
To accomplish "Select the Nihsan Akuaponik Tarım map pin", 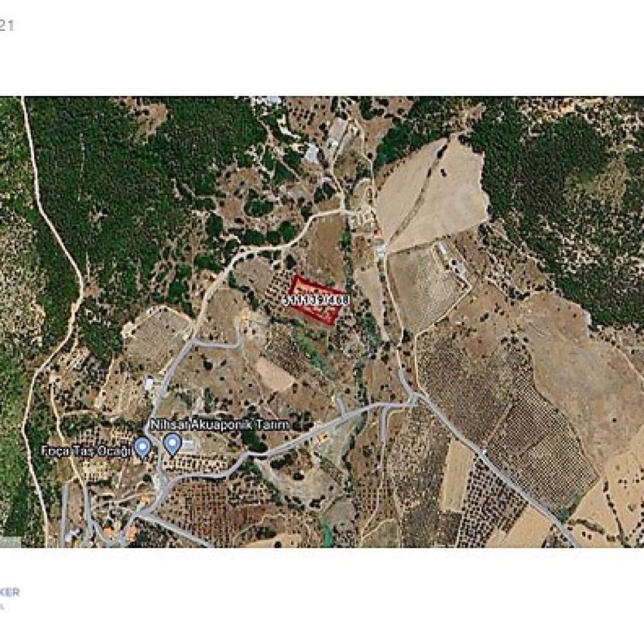I will pos(173,445).
